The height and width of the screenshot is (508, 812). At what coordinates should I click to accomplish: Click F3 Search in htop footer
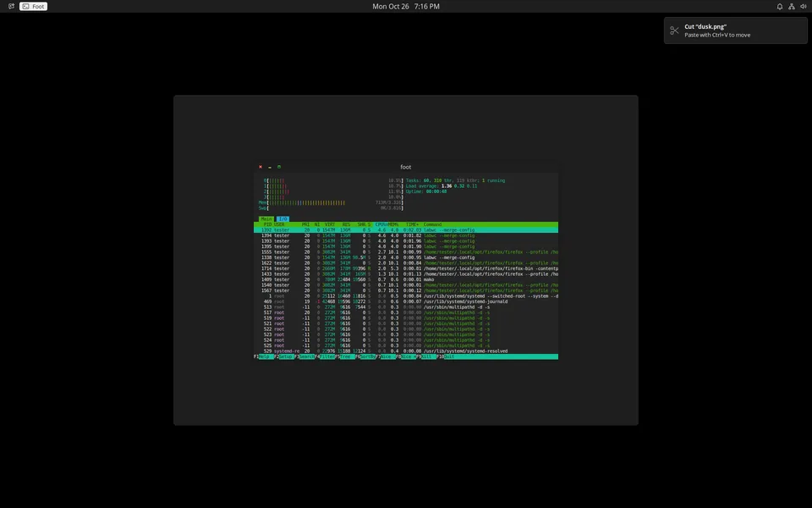click(x=305, y=356)
